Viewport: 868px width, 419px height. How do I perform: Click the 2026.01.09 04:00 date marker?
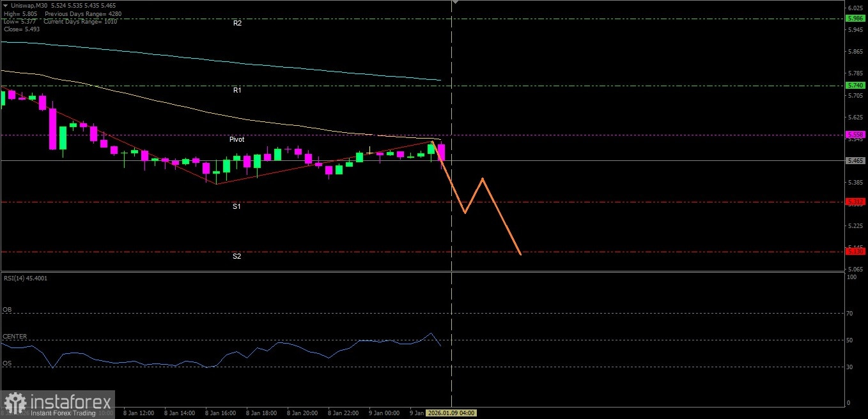[x=451, y=413]
